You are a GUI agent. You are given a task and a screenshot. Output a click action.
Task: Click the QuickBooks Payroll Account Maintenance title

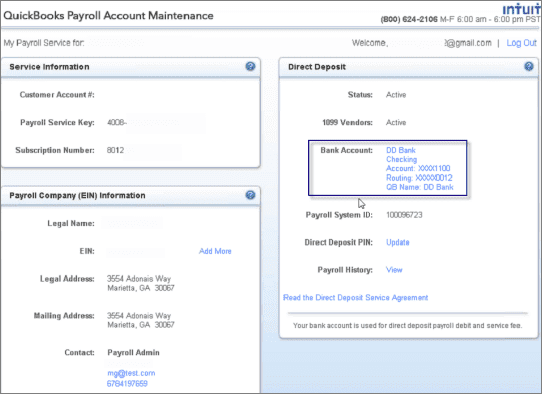tap(109, 16)
